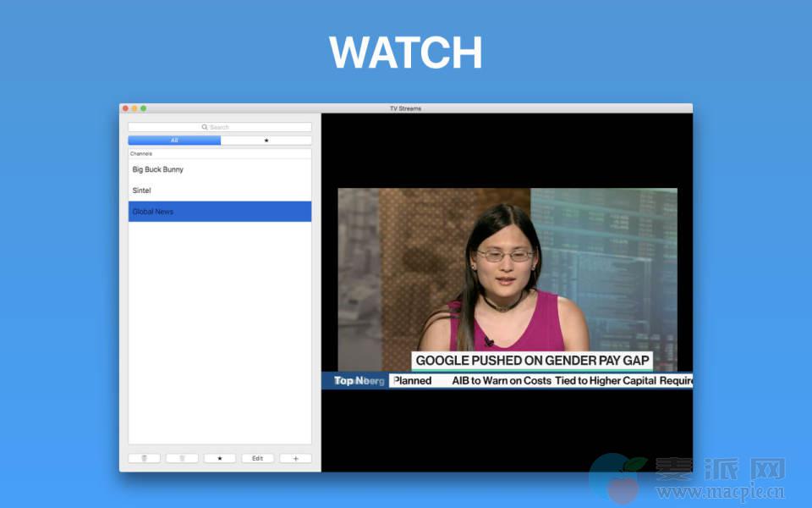Minimize the window using the yellow button
Viewport: 812px width, 508px height.
tap(134, 108)
